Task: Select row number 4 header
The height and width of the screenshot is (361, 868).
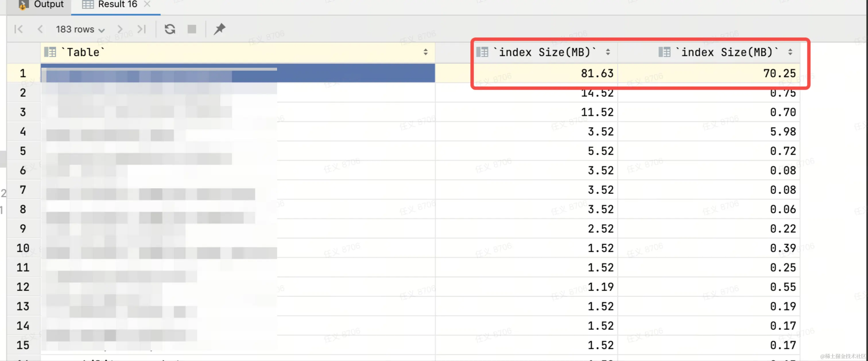Action: 23,132
